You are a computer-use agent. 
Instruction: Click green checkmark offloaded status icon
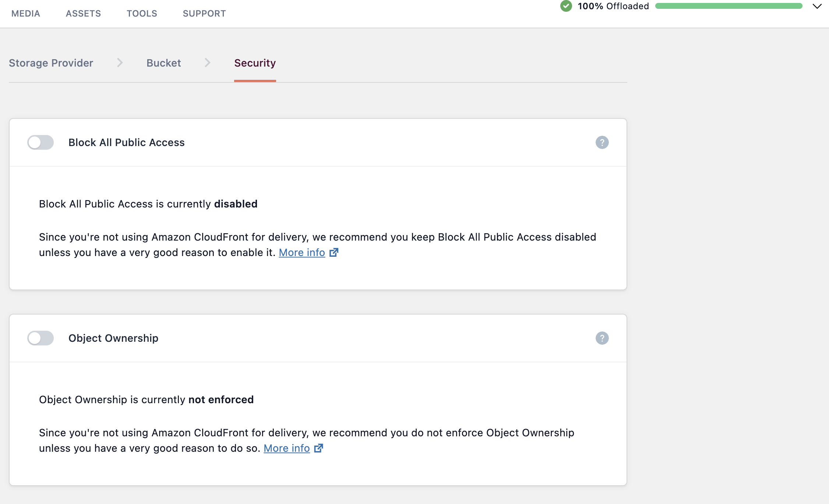566,6
